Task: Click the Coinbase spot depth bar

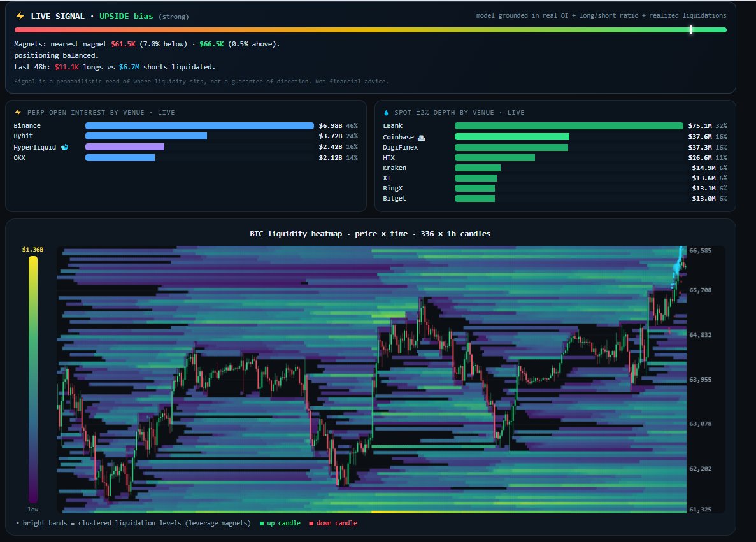Action: [x=512, y=136]
